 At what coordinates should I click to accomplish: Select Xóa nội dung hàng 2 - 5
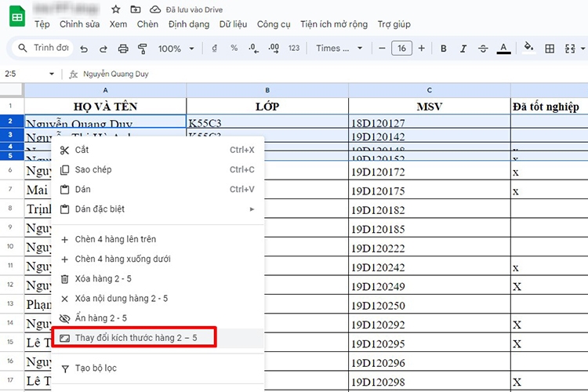[158, 299]
